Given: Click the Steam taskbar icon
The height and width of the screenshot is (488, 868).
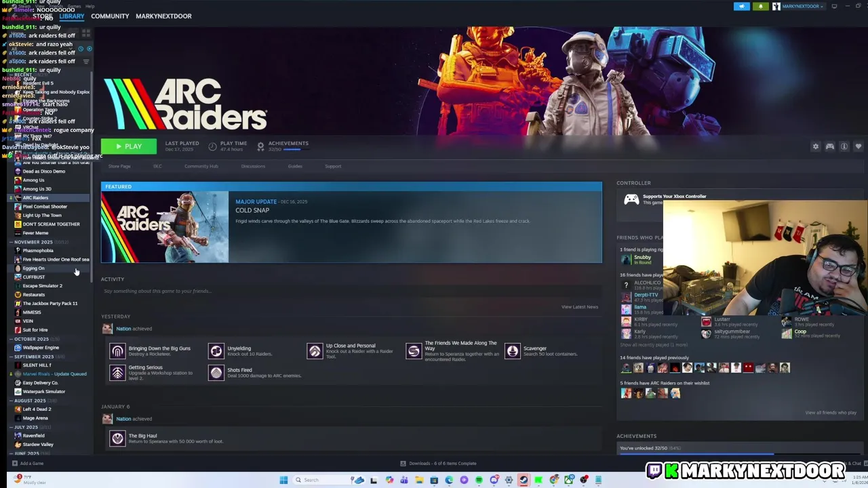Looking at the screenshot, I should point(524,480).
